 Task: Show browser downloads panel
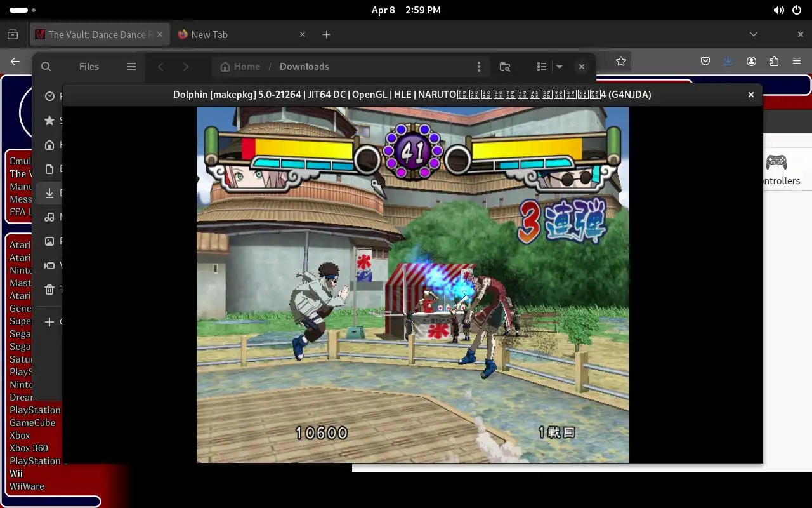click(x=728, y=62)
